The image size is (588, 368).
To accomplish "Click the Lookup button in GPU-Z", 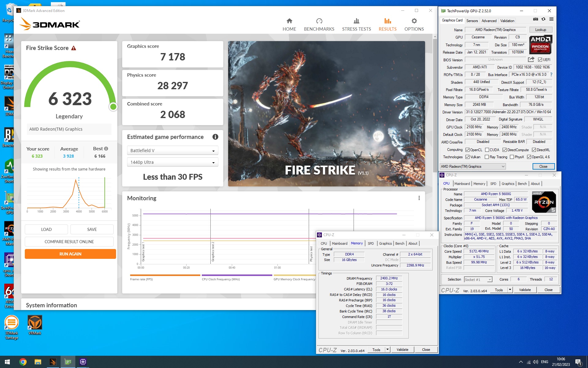I will 541,30.
